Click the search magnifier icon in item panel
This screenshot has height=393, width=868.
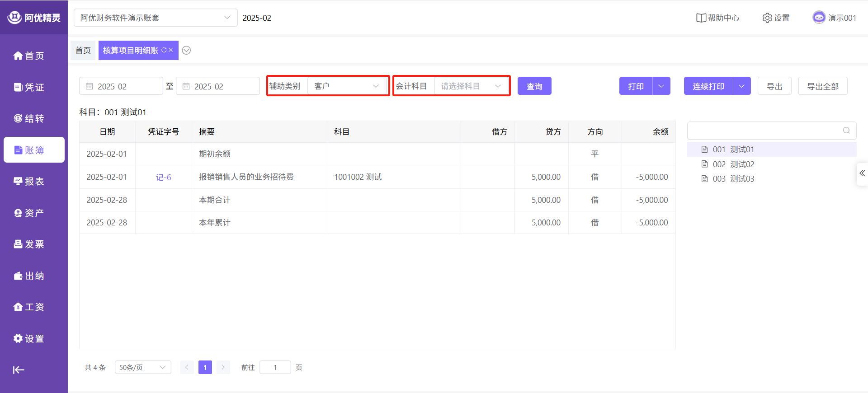point(846,131)
